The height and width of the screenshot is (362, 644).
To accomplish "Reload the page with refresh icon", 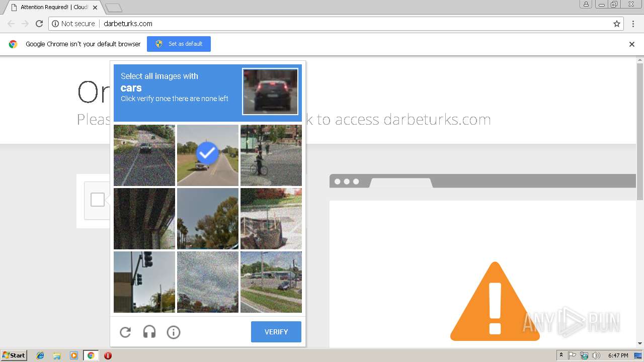I will tap(39, 24).
